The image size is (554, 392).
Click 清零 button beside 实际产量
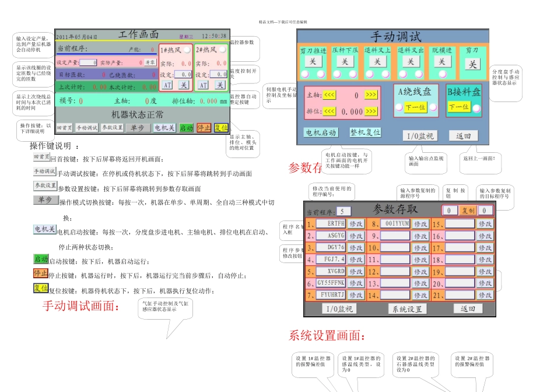[150, 62]
